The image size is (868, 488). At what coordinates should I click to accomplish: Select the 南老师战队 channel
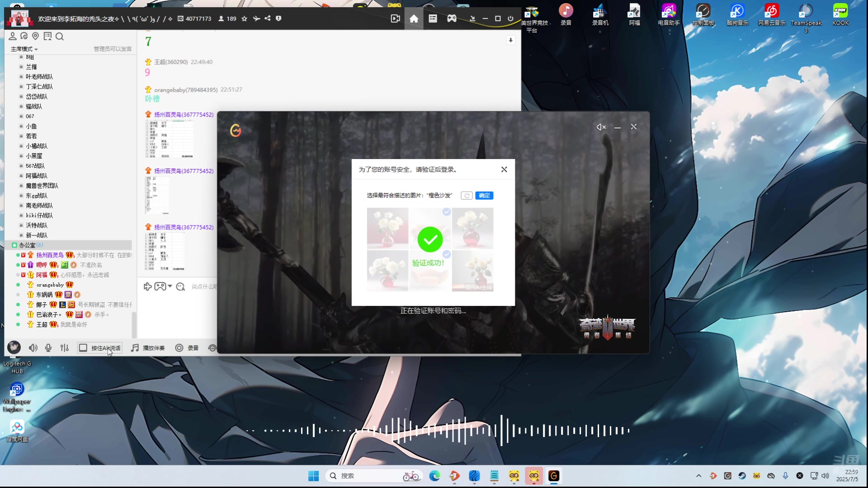39,206
